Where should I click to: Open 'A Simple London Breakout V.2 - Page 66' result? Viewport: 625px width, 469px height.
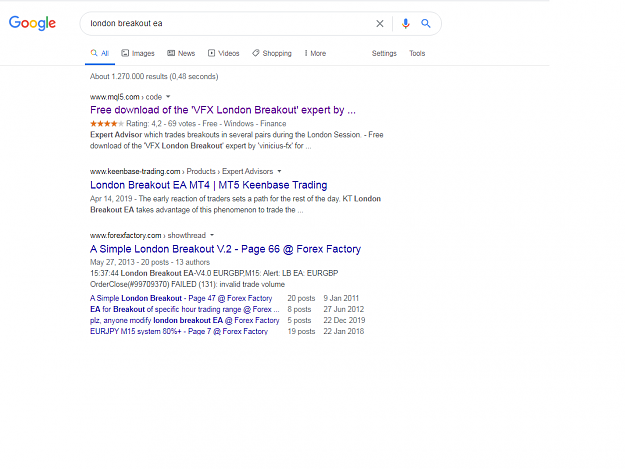click(225, 249)
